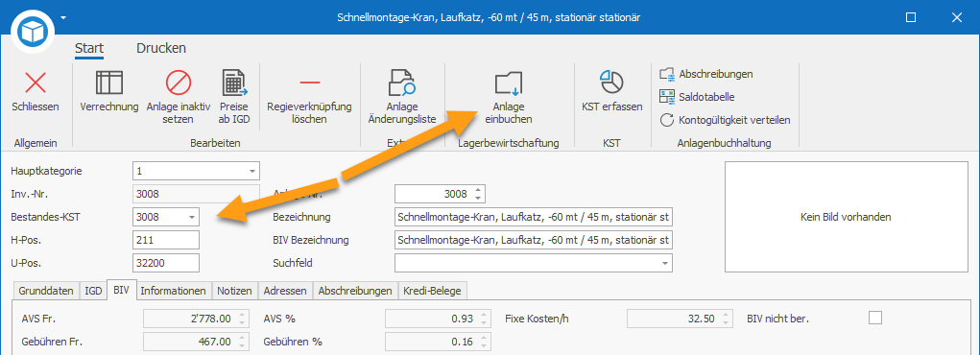Open the Saldotabelle command
The image size is (980, 355).
point(697,97)
